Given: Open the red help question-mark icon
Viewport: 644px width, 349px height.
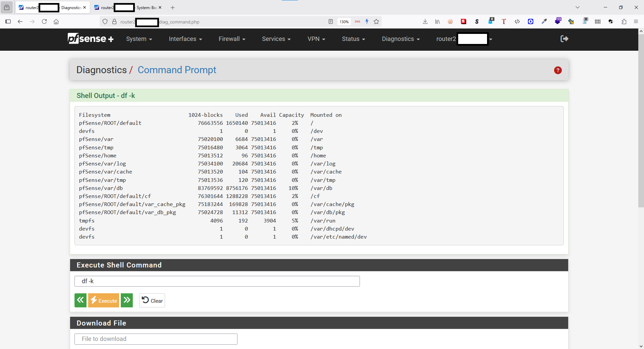Looking at the screenshot, I should (x=558, y=70).
